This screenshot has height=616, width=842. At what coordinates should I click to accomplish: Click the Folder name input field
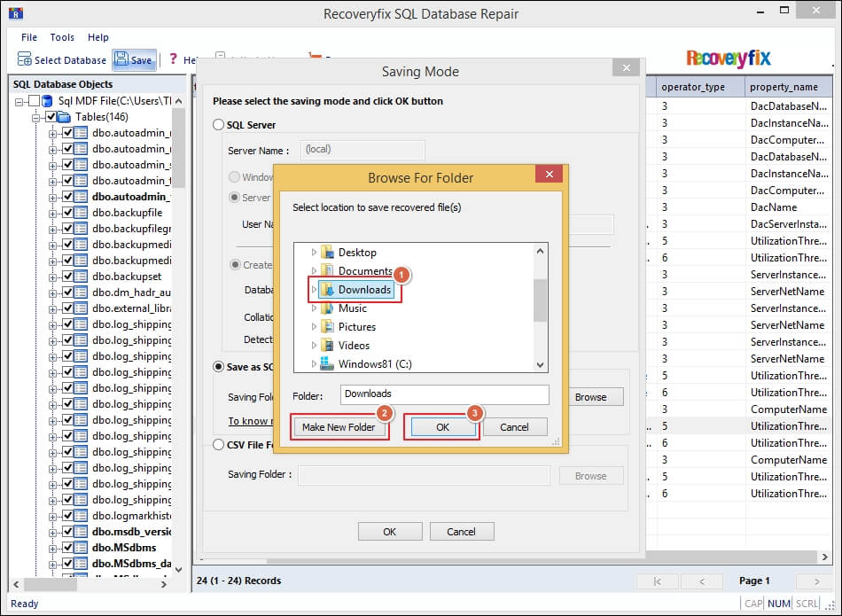445,394
